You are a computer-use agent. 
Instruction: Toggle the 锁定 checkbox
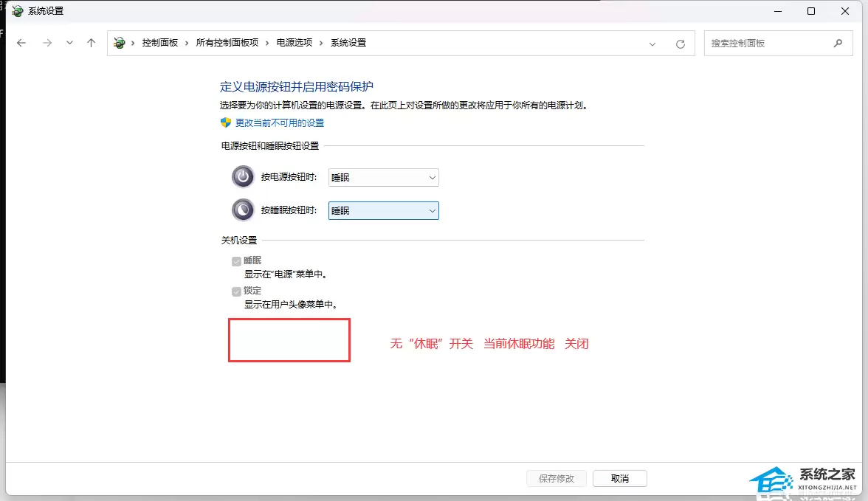(x=237, y=291)
